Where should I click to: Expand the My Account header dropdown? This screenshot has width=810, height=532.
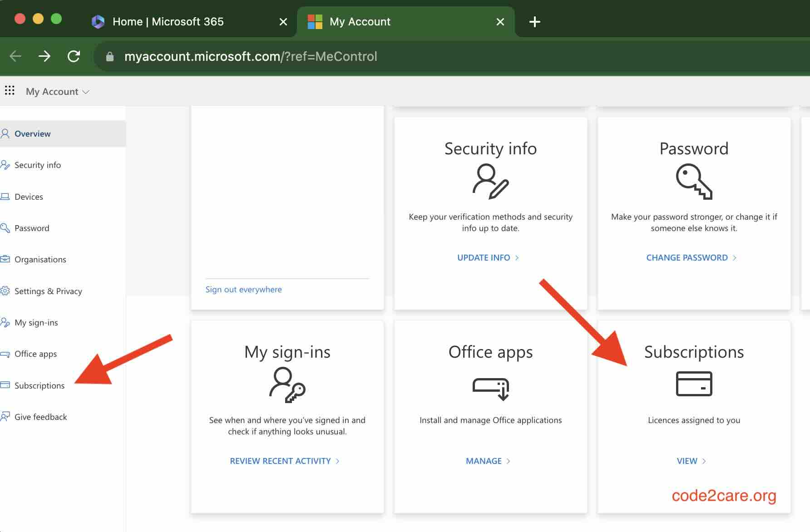(86, 91)
